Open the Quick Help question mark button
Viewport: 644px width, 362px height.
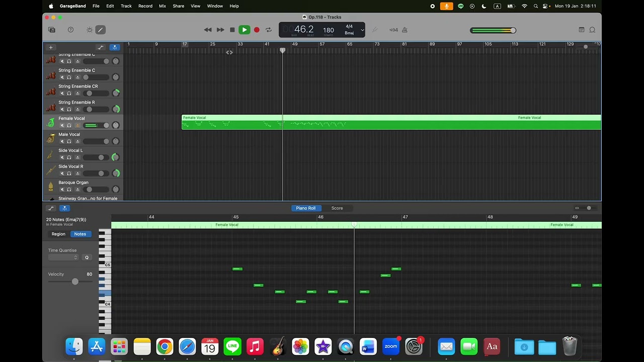[x=71, y=30]
